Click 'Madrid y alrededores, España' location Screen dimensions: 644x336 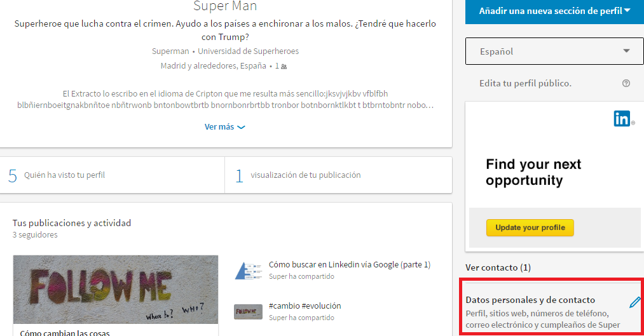click(x=213, y=66)
